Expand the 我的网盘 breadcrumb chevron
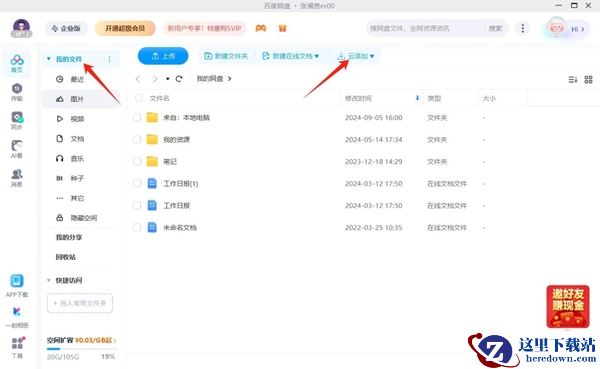This screenshot has height=369, width=600. pos(230,79)
